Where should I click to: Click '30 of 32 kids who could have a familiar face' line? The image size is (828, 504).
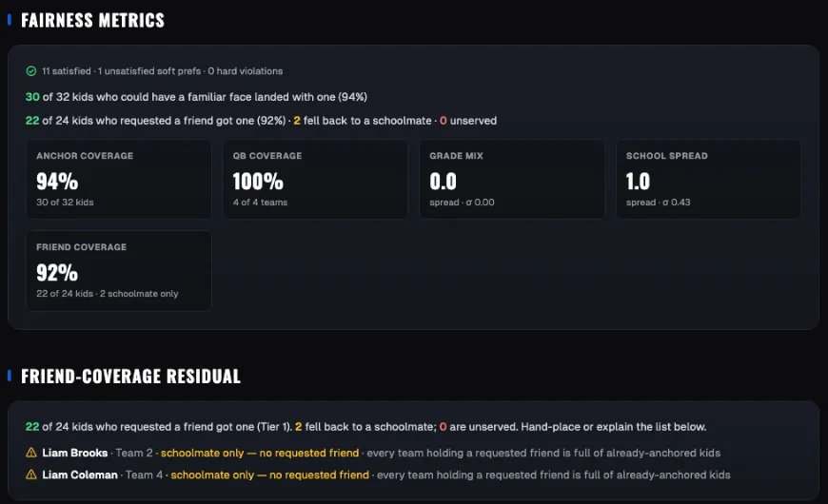point(196,97)
